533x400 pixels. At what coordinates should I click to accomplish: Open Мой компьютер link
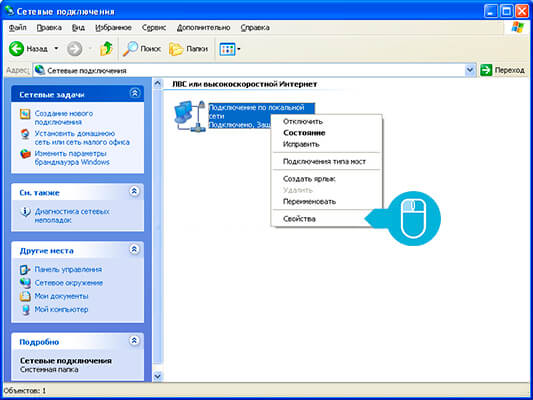click(61, 310)
